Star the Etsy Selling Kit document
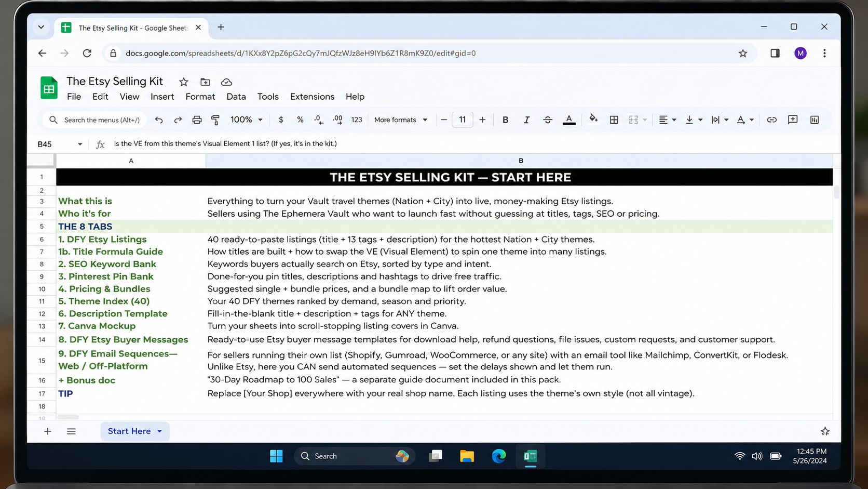The height and width of the screenshot is (489, 868). pos(183,82)
